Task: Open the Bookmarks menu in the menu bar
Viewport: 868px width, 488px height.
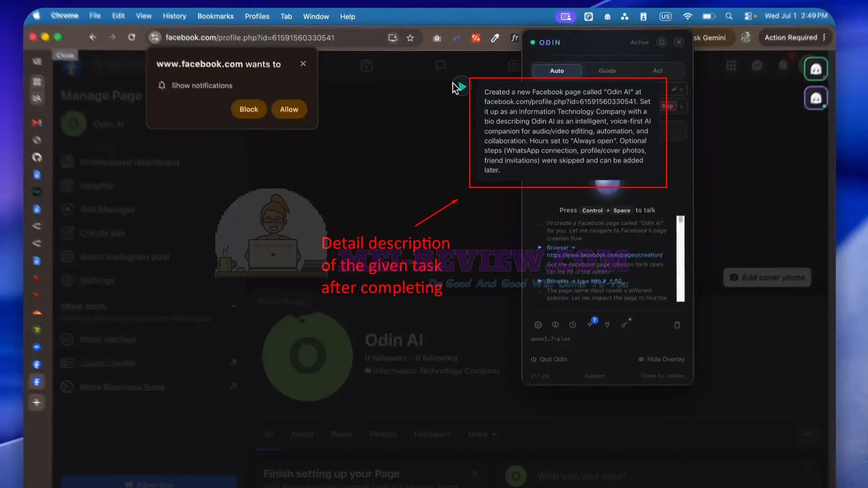Action: pos(215,16)
